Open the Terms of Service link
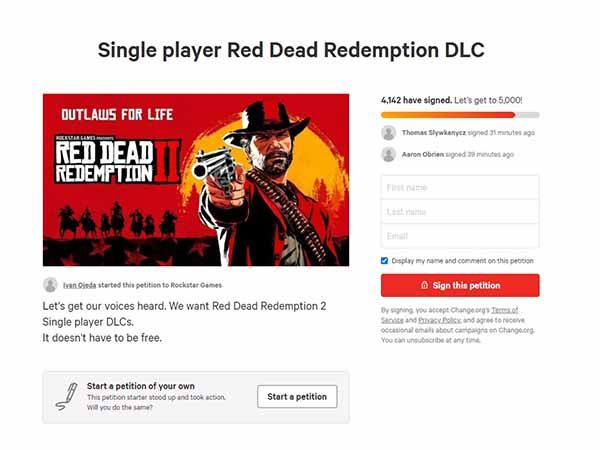 coord(450,315)
